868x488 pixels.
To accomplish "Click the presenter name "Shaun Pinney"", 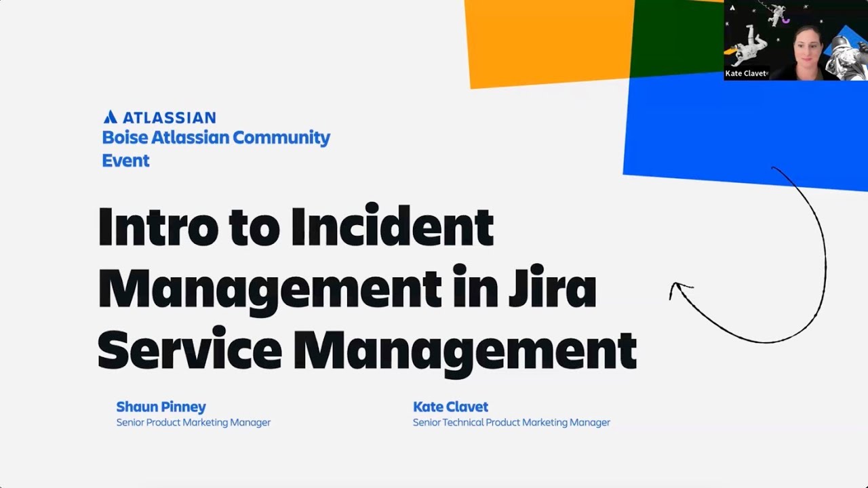I will click(161, 407).
